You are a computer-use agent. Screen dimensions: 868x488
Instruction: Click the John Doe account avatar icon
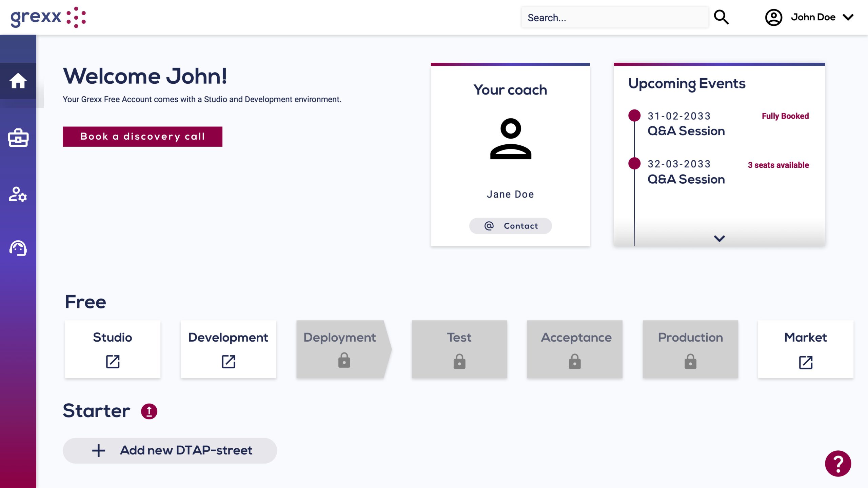pos(773,17)
